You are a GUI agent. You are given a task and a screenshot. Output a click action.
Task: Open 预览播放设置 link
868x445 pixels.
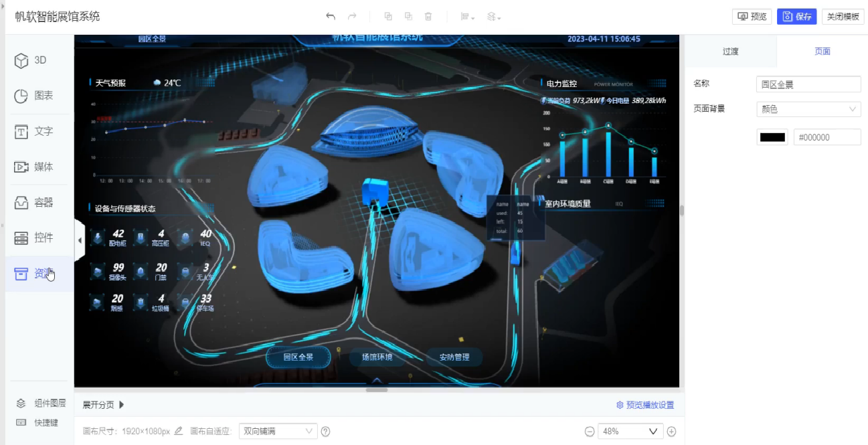[x=645, y=405]
